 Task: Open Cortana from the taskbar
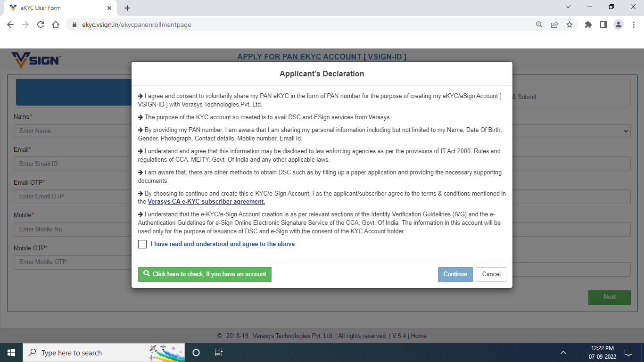196,353
